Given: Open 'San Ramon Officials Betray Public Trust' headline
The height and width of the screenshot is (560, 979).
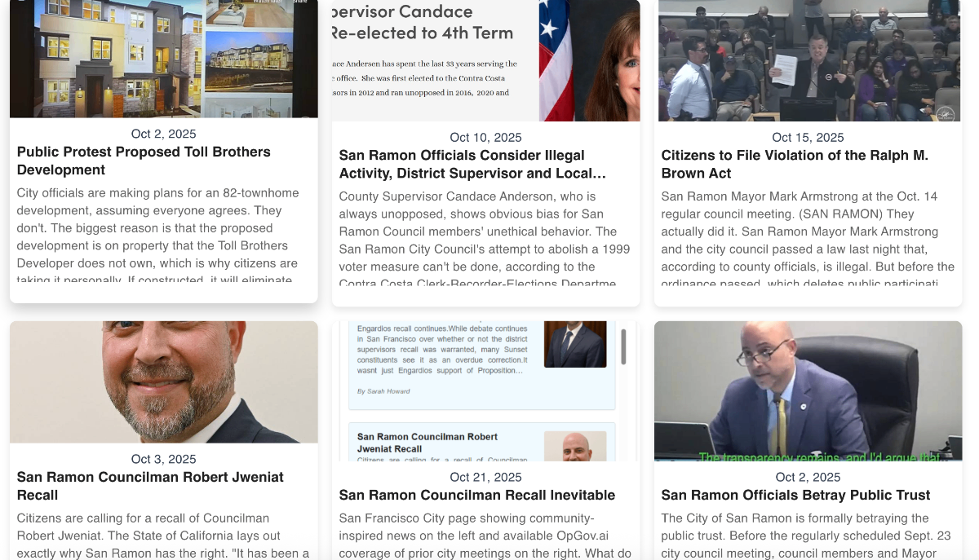Looking at the screenshot, I should click(795, 495).
